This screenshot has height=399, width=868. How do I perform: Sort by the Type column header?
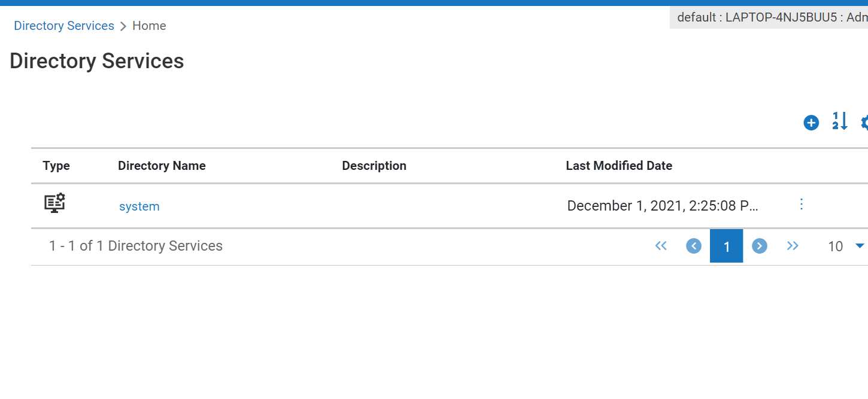(x=56, y=166)
